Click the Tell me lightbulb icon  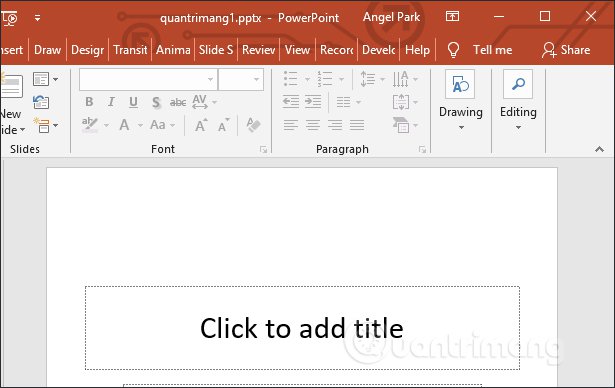pyautogui.click(x=453, y=50)
